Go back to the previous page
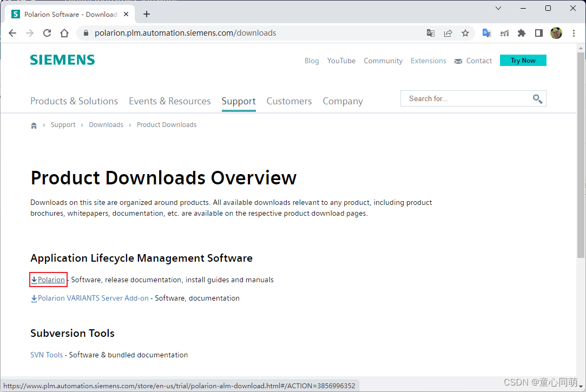 12,33
